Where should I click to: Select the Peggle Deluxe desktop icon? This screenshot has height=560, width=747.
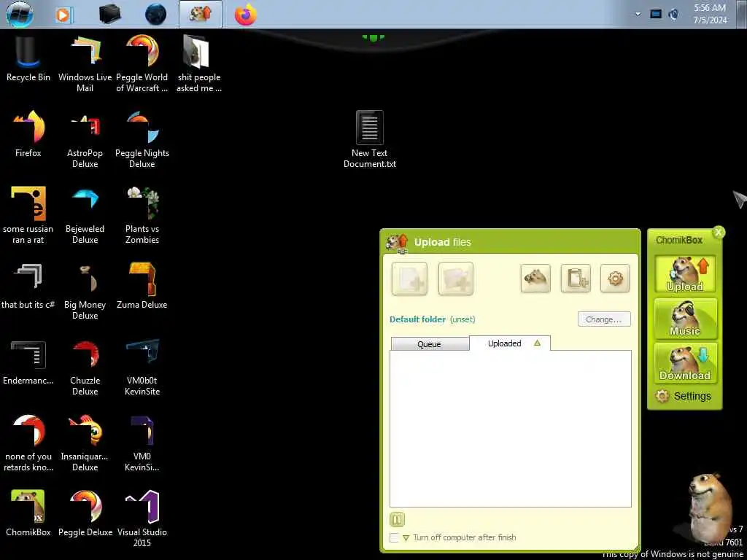85,513
